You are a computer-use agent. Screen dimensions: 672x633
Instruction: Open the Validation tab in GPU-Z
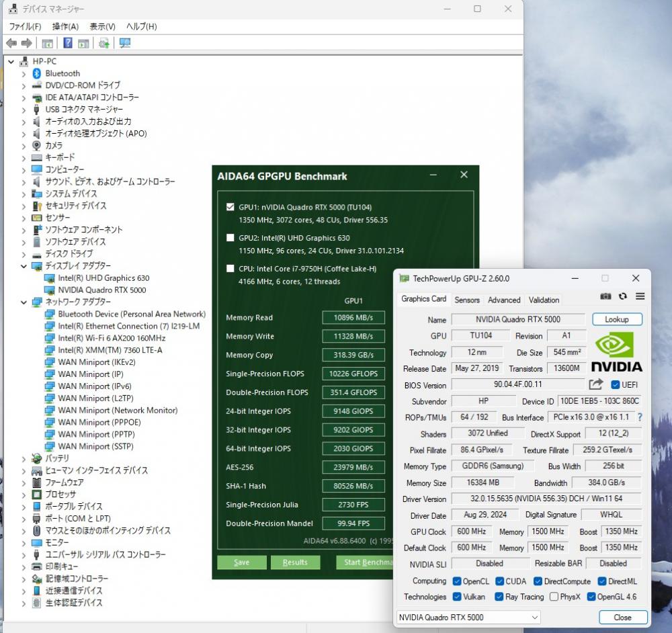pos(544,300)
